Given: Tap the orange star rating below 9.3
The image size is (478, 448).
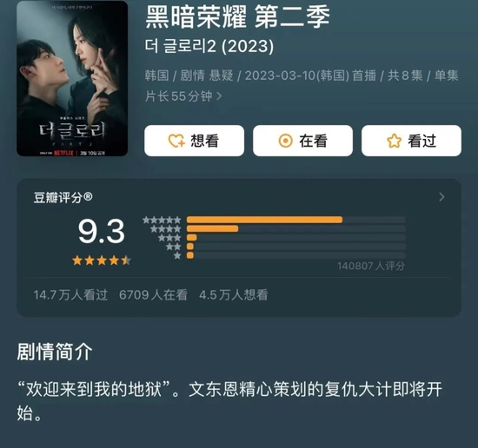Looking at the screenshot, I should point(102,260).
